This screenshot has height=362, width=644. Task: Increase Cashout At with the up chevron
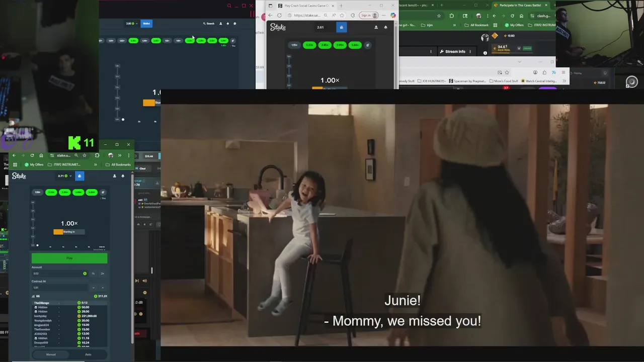[102, 288]
